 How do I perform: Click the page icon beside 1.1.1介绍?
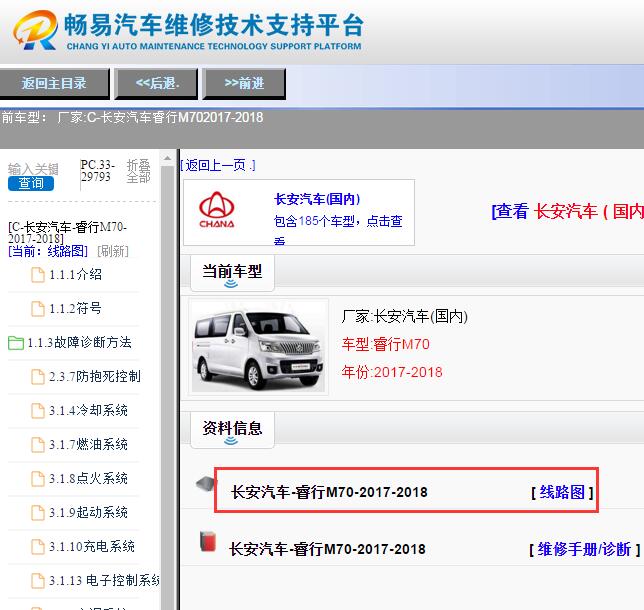tap(38, 275)
